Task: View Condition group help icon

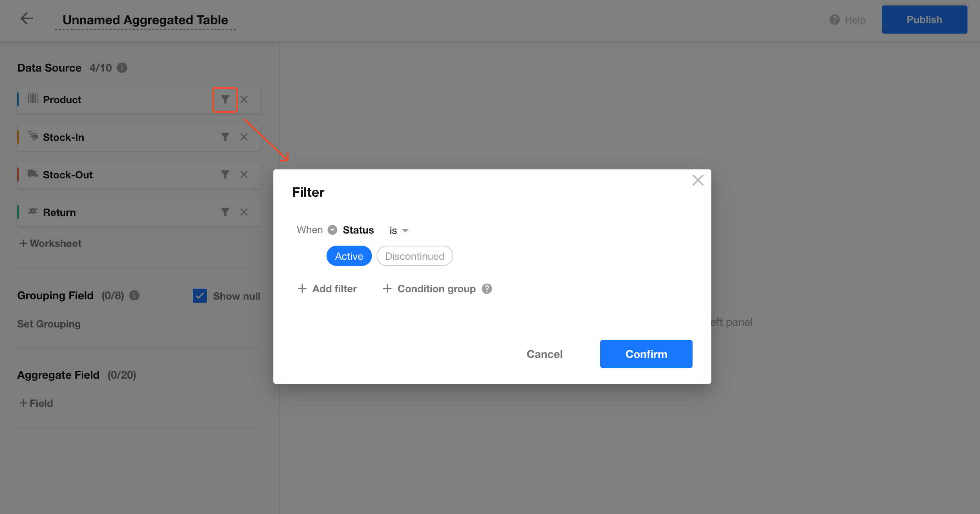Action: [x=487, y=289]
